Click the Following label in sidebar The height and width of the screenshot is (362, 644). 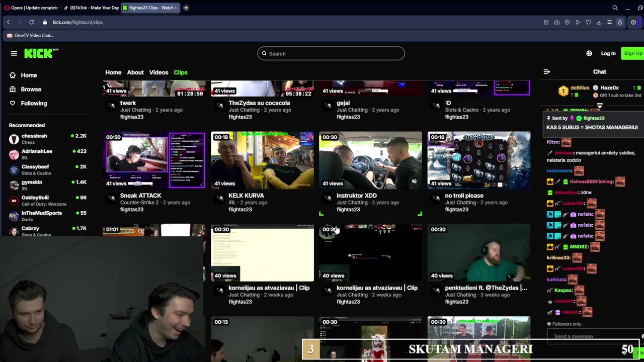tap(34, 103)
